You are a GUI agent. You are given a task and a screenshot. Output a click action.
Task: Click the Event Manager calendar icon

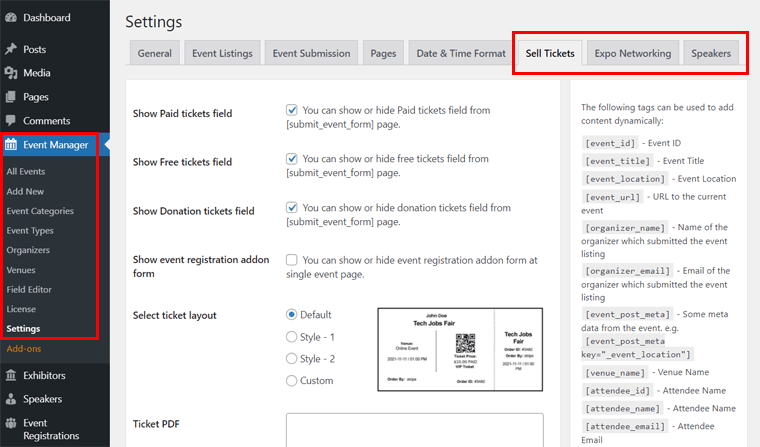point(11,146)
